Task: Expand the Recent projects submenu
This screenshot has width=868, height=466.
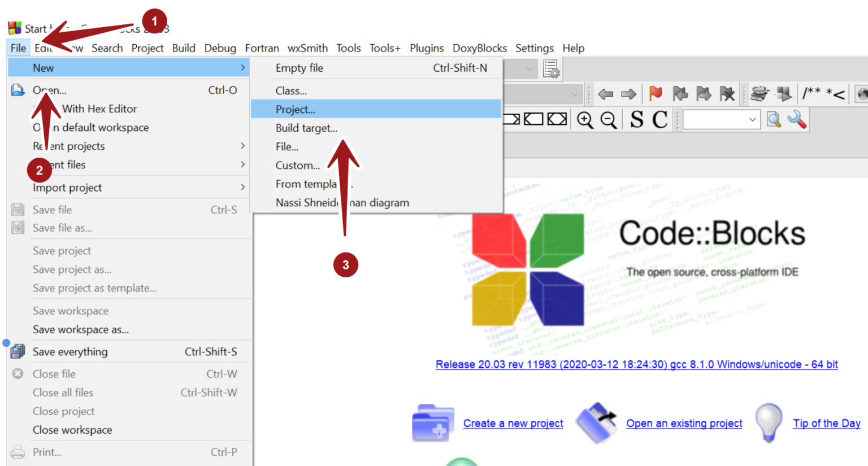Action: coord(136,146)
